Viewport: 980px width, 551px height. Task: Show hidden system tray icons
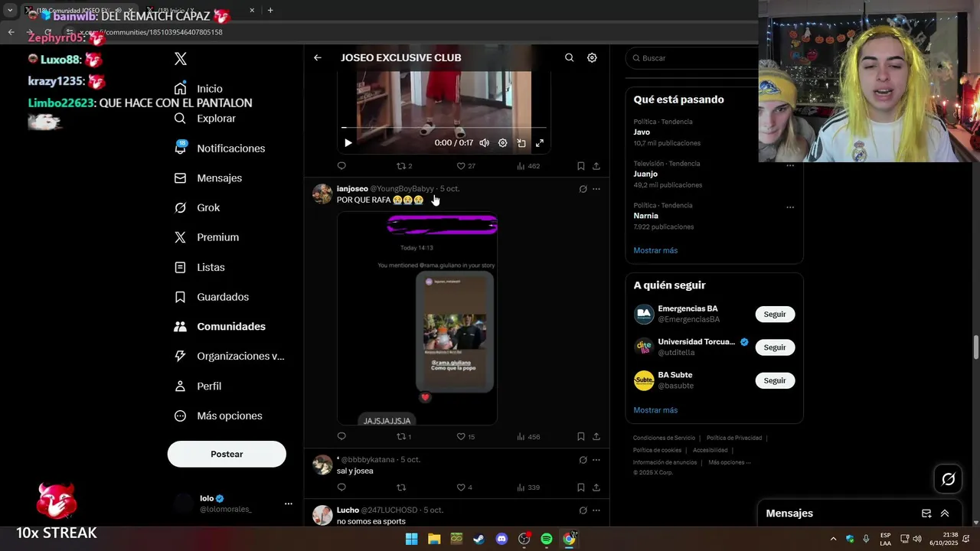point(833,539)
